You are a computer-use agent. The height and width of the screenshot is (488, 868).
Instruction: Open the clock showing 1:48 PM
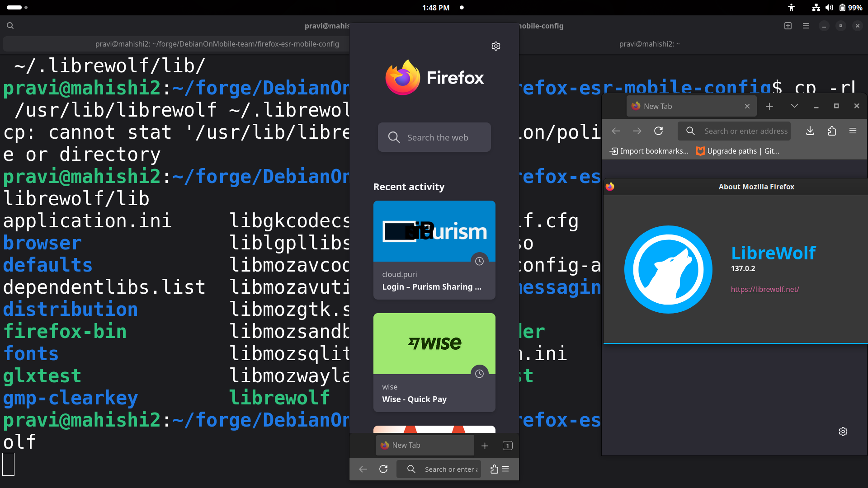436,8
